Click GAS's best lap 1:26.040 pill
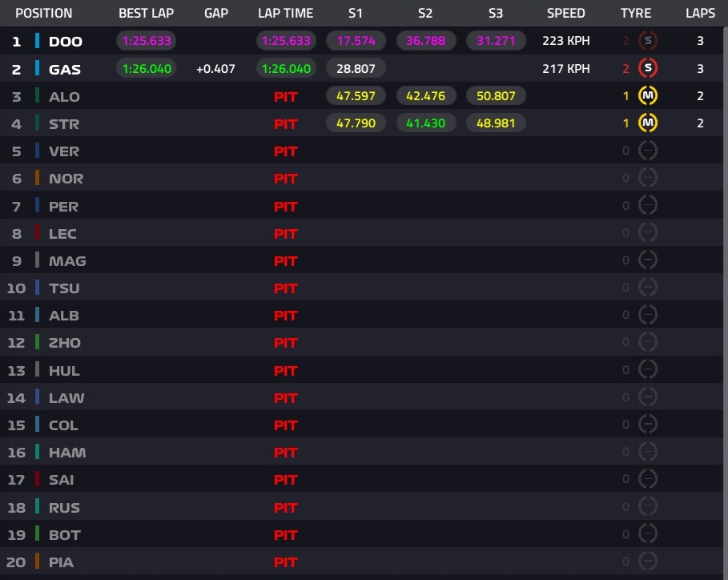The height and width of the screenshot is (580, 728). pos(147,68)
